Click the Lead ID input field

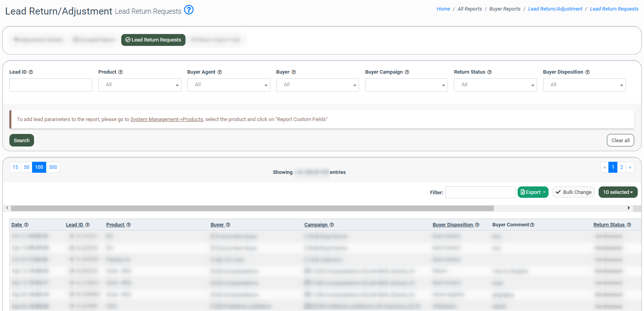51,85
